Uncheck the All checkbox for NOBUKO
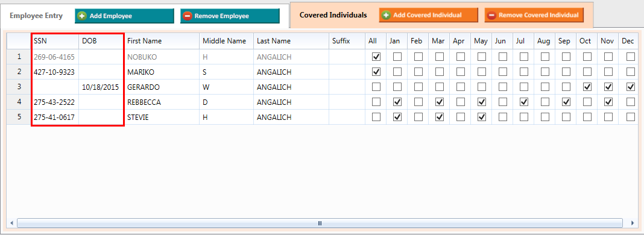This screenshot has width=644, height=235. [x=376, y=57]
